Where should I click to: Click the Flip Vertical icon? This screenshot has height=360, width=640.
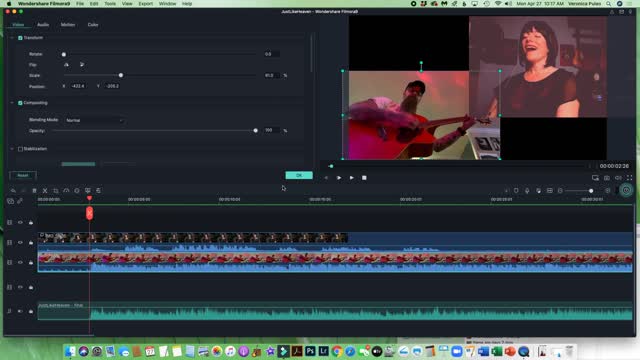click(82, 64)
